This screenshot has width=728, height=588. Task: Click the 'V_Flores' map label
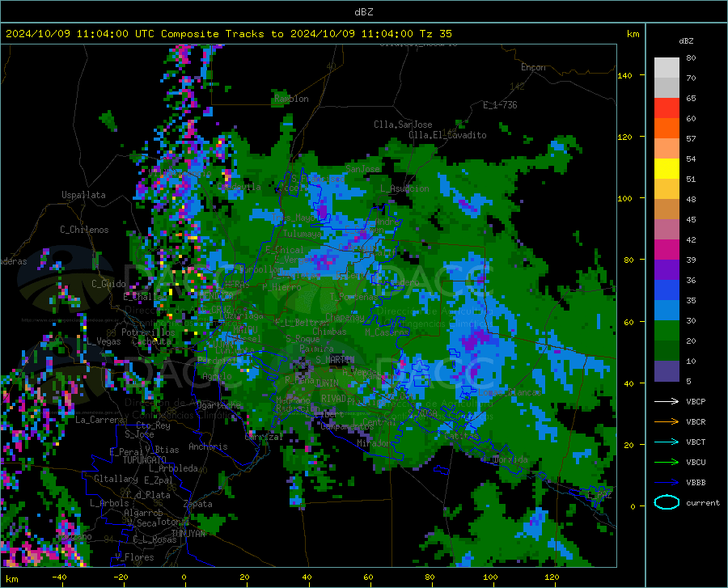click(134, 557)
